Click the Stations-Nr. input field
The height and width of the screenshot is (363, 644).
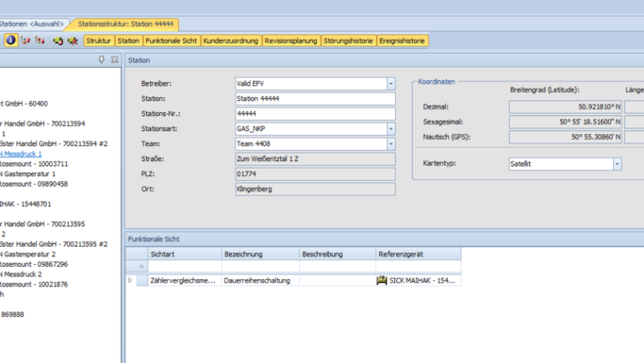pos(315,114)
